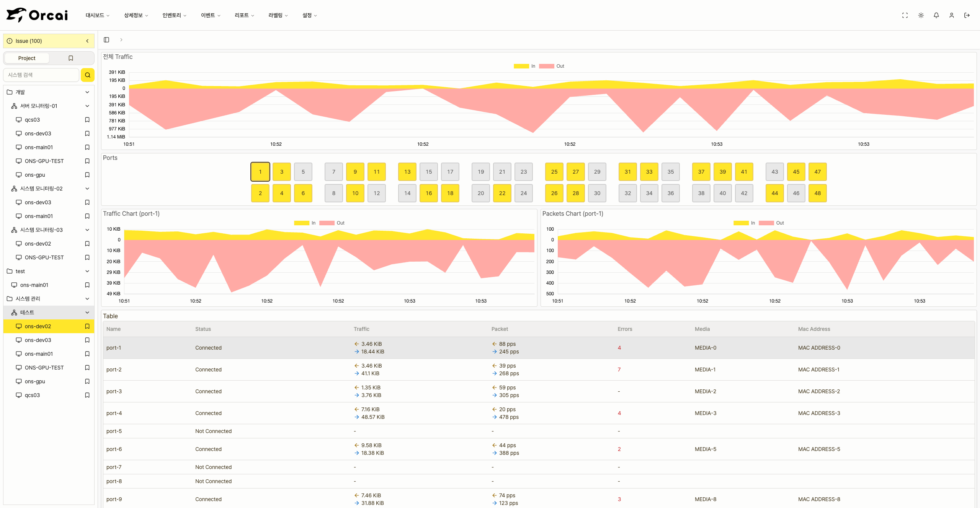Viewport: 980px width, 508px height.
Task: Collapse the 개발 folder
Action: 87,92
